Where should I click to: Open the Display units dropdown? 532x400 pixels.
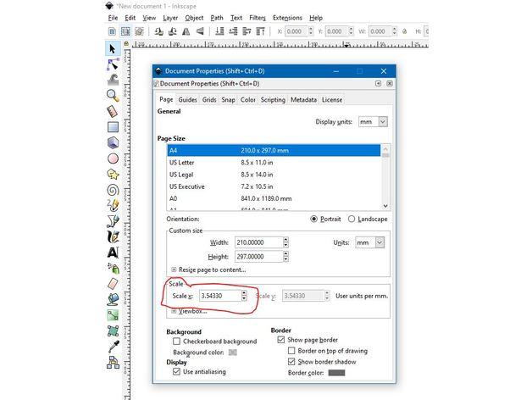(x=373, y=122)
